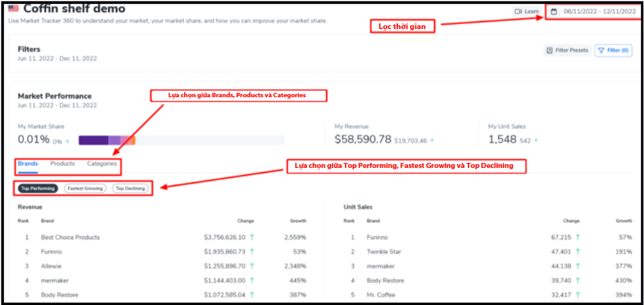Click the green up arrow beside 67,215
This screenshot has width=644, height=305.
click(578, 237)
